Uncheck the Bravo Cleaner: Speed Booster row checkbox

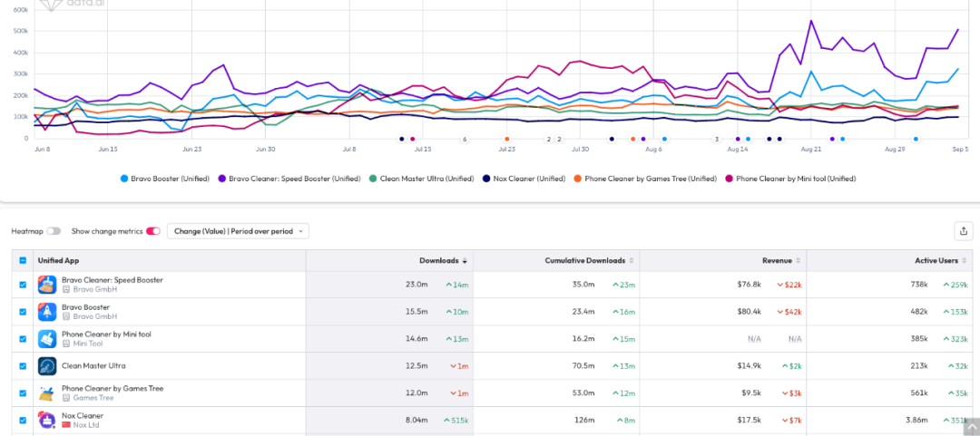coord(23,285)
